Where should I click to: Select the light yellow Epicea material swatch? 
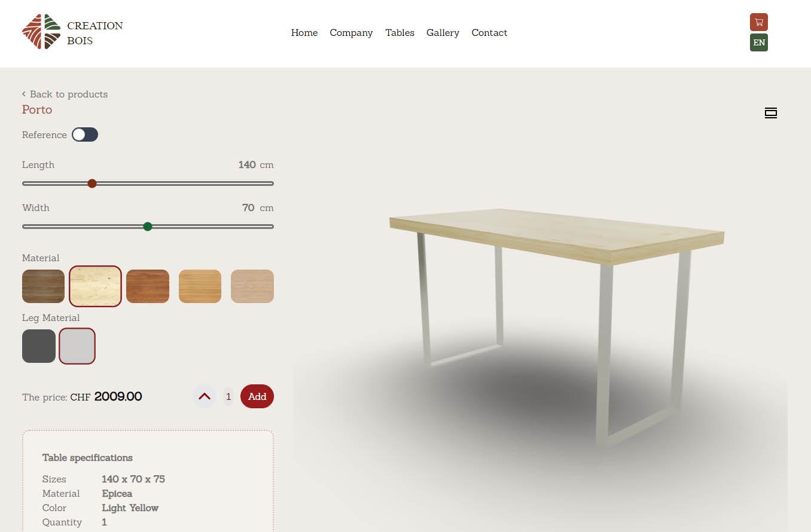pyautogui.click(x=96, y=286)
